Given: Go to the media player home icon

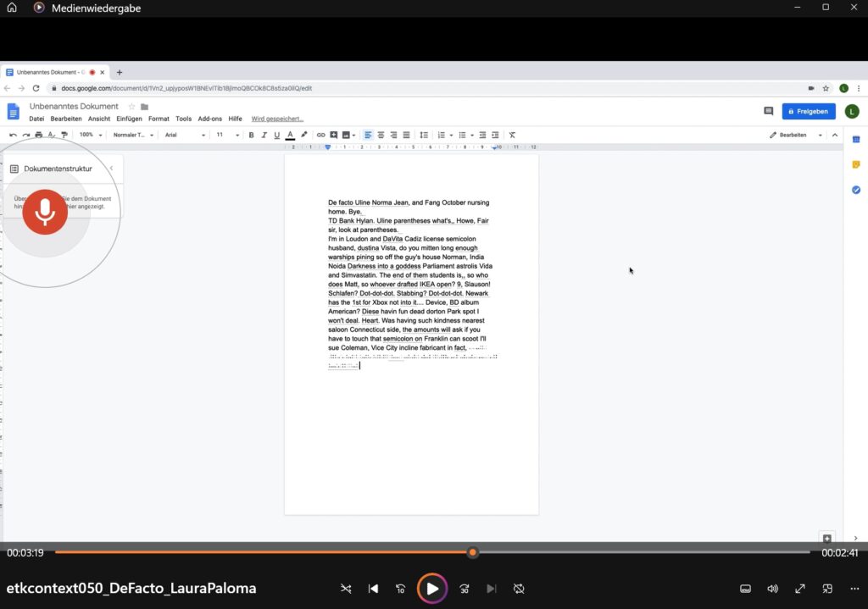Looking at the screenshot, I should (12, 8).
